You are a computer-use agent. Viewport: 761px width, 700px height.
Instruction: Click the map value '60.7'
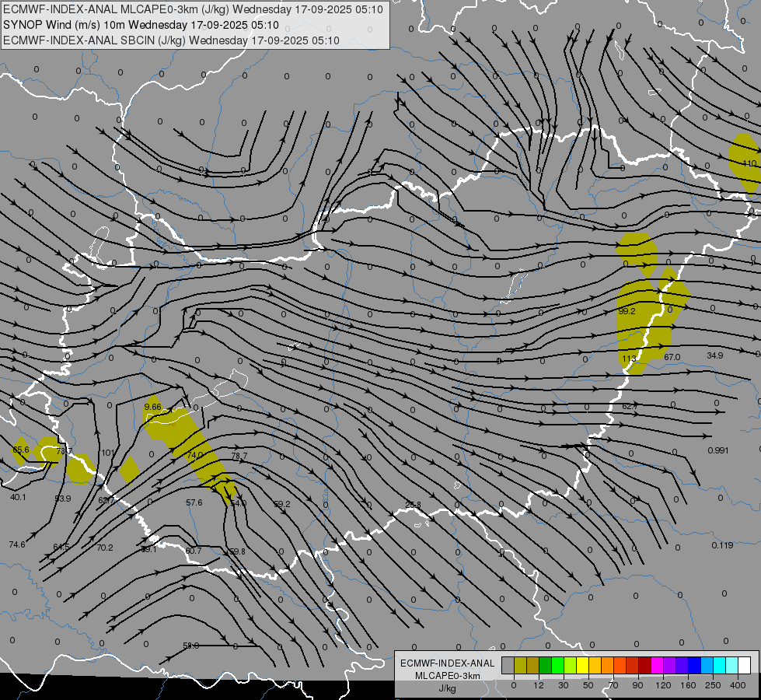(193, 551)
